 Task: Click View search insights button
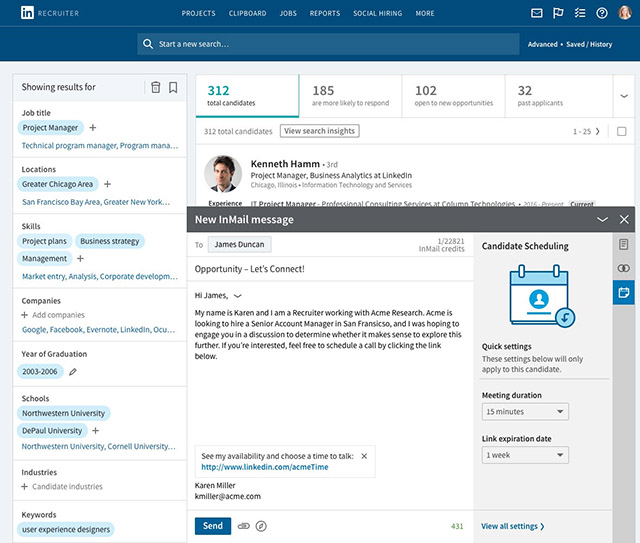coord(320,131)
